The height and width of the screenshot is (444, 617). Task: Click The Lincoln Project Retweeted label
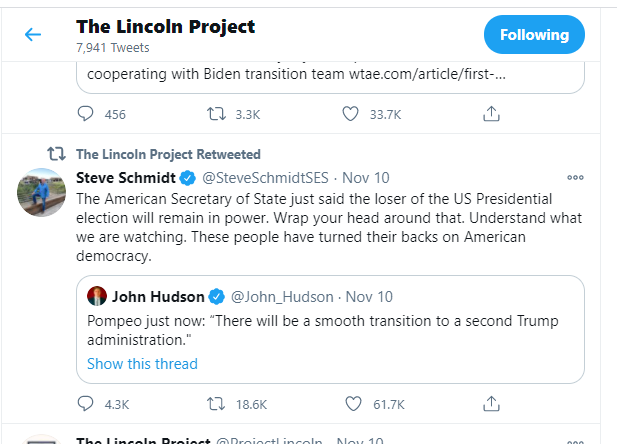[168, 154]
